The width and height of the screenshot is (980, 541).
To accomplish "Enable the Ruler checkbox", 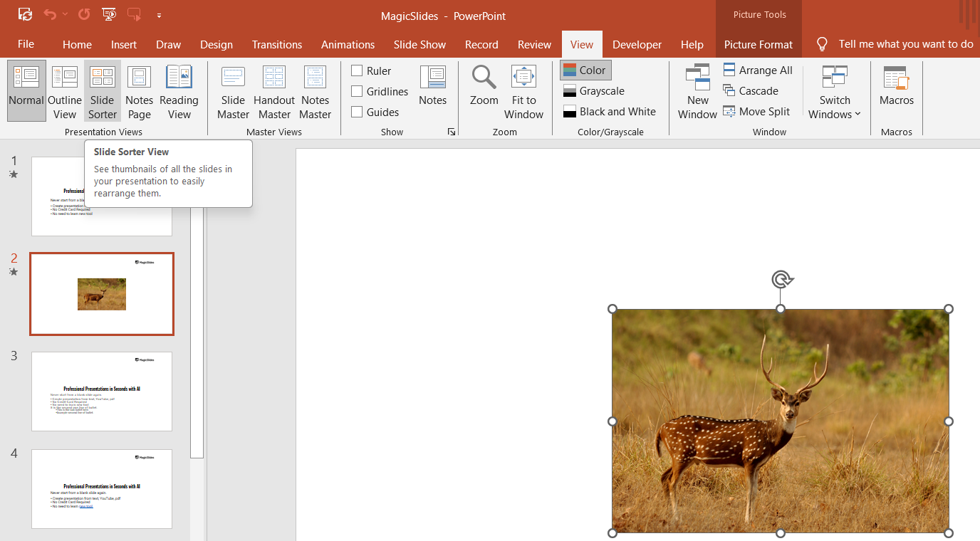I will 358,70.
